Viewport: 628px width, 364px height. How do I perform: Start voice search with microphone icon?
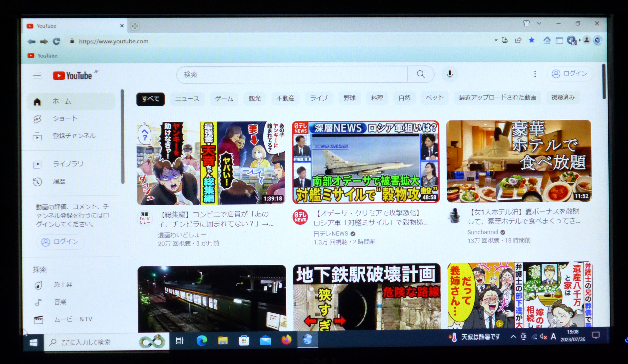tap(450, 74)
